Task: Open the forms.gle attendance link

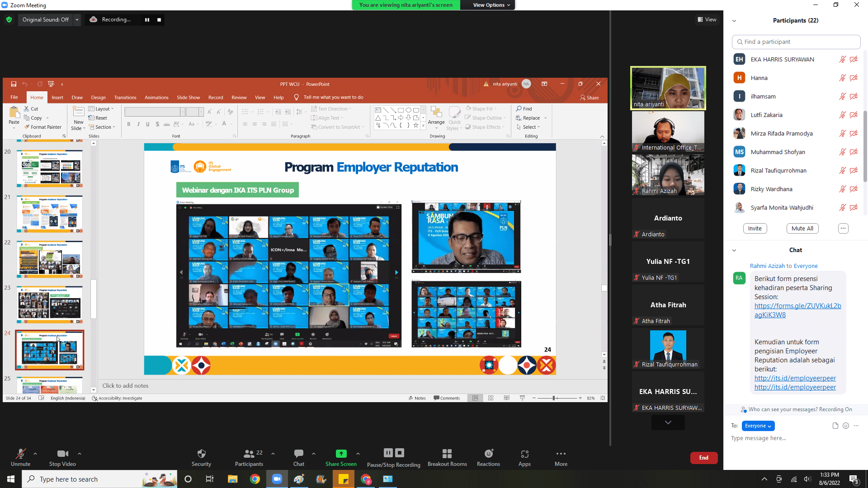Action: [x=797, y=306]
